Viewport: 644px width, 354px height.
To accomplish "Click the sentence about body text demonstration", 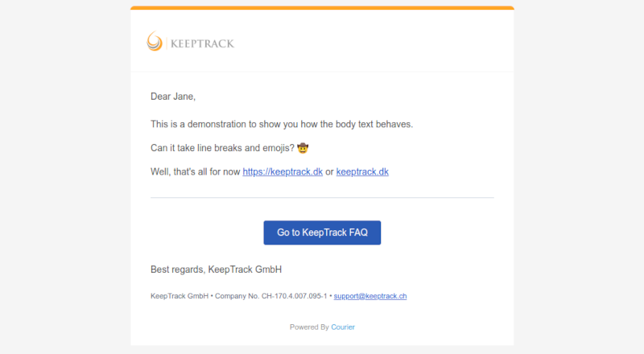I will [x=282, y=124].
